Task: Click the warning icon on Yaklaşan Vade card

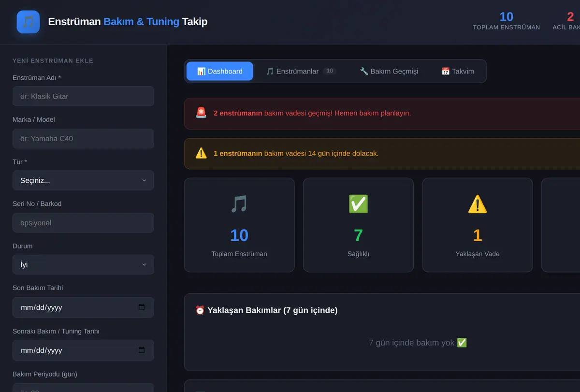Action: point(478,204)
